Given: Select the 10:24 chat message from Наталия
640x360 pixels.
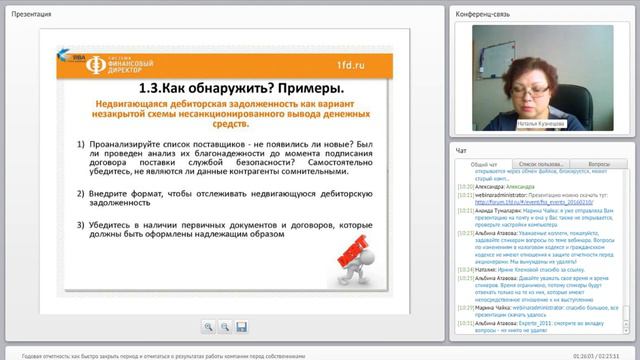Looking at the screenshot, I should [x=521, y=270].
